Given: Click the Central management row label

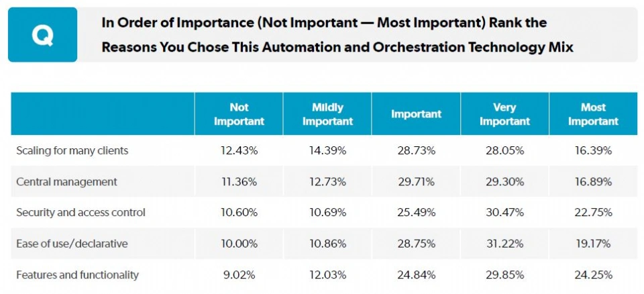Looking at the screenshot, I should (x=66, y=182).
